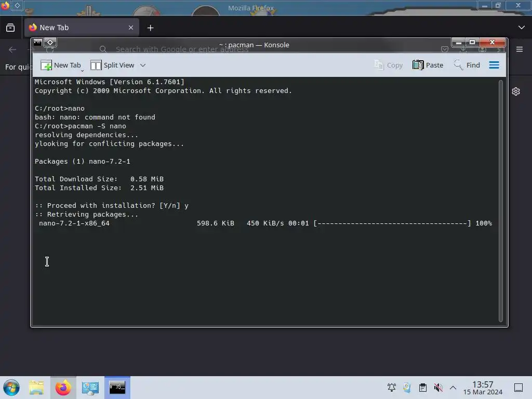
Task: Open Find in Konsole toolbar
Action: coord(467,65)
